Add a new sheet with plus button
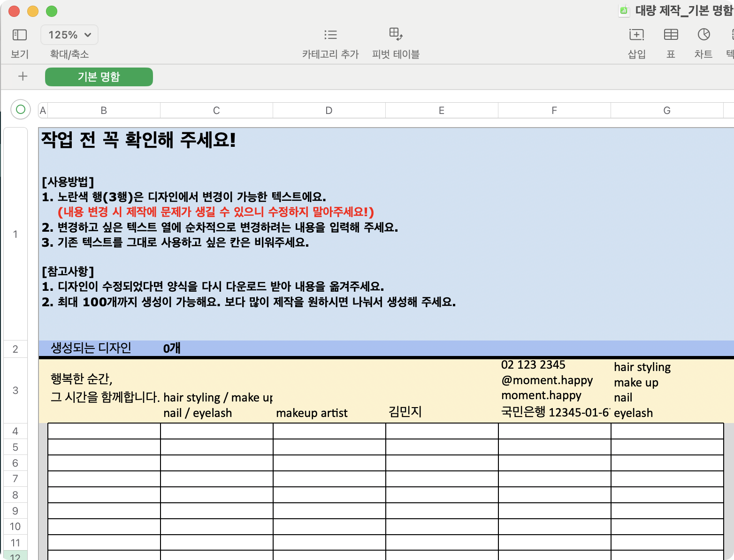The width and height of the screenshot is (734, 560). pyautogui.click(x=23, y=76)
